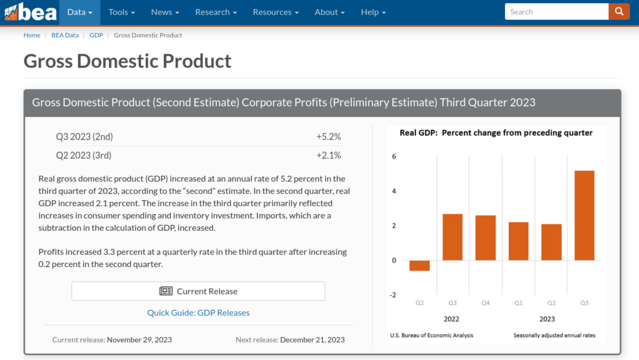
Task: Click the Q3 2023 orange bar
Action: (x=584, y=215)
